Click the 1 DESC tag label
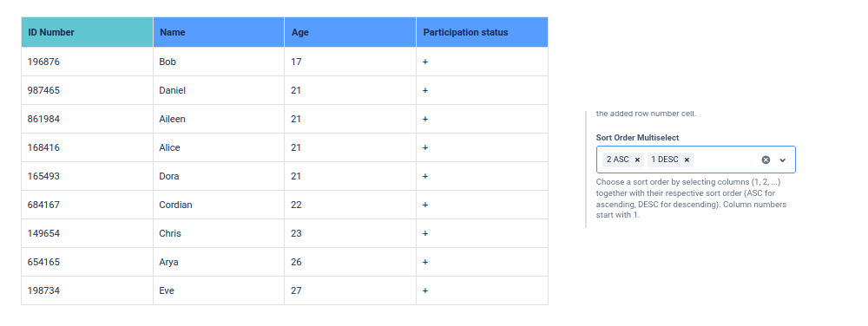This screenshot has height=326, width=868. (x=665, y=160)
